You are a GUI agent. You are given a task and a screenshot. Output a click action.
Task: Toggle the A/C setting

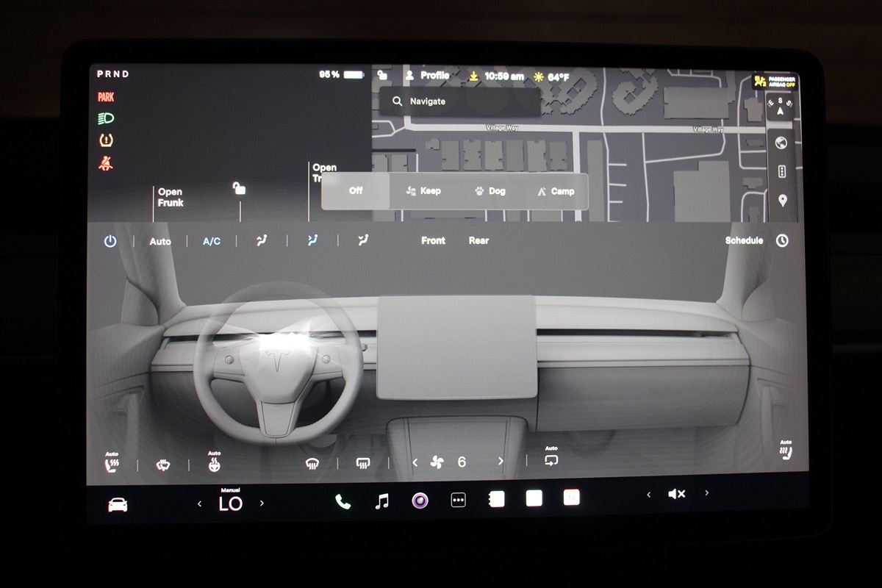pyautogui.click(x=212, y=241)
